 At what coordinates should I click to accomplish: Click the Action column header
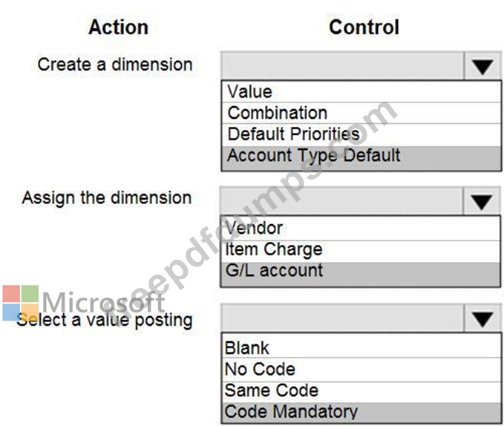point(118,27)
